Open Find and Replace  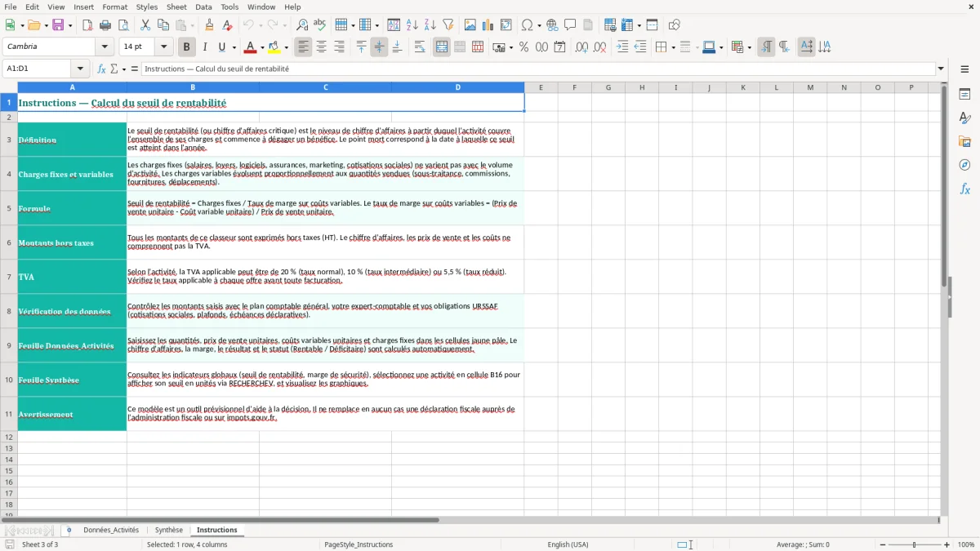pyautogui.click(x=301, y=25)
